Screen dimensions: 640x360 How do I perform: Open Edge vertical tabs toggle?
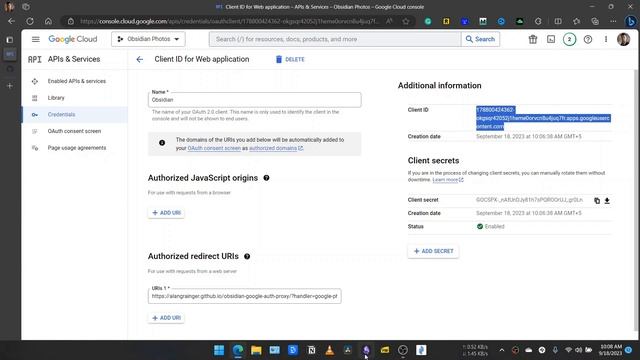pos(10,40)
